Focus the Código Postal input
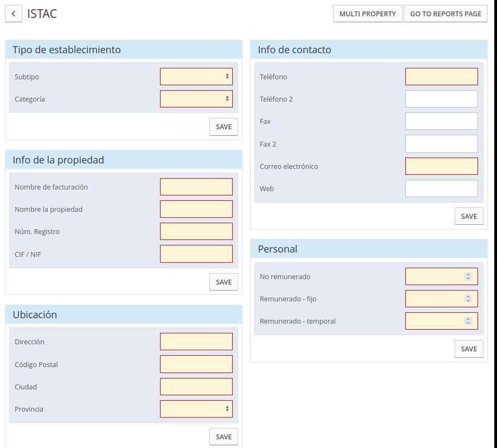Image resolution: width=497 pixels, height=448 pixels. pyautogui.click(x=196, y=364)
